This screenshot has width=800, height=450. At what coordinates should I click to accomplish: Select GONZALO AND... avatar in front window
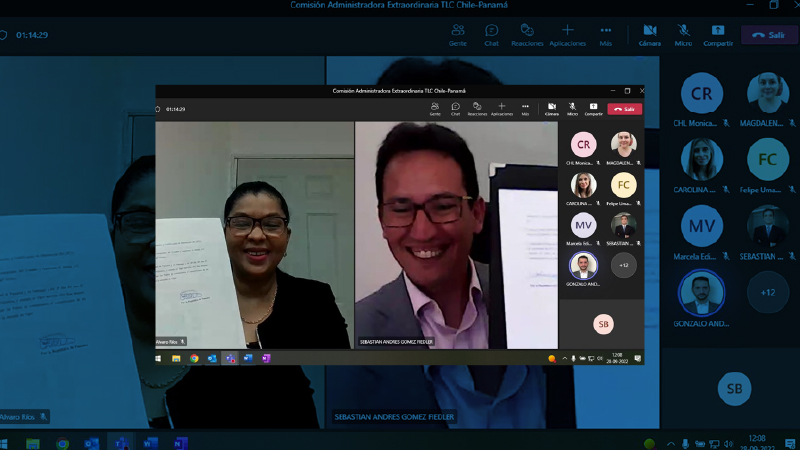(x=583, y=265)
